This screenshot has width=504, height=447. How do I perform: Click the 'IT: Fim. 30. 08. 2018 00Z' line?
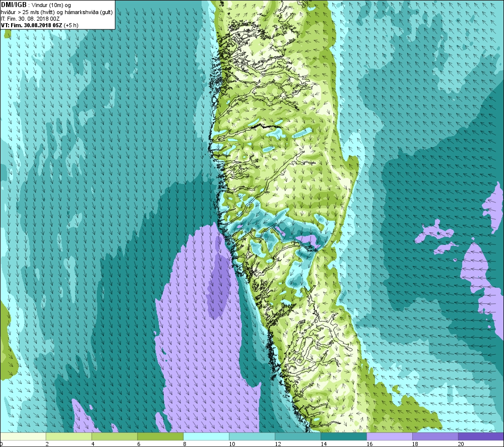pos(30,19)
